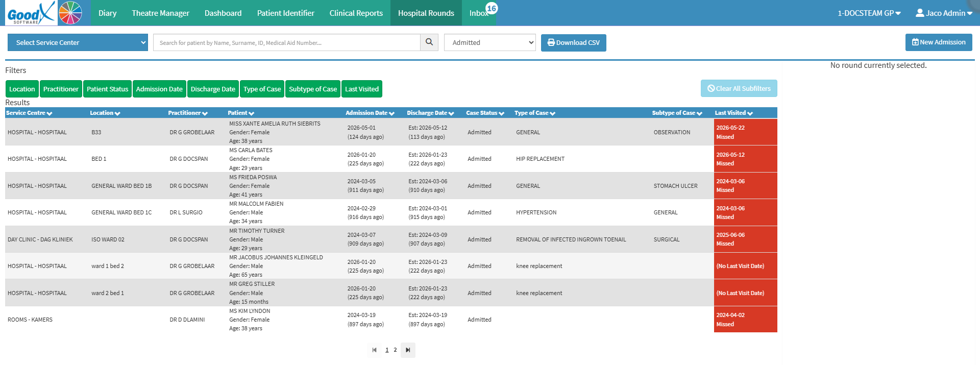
Task: Go to first page pagination icon
Action: pyautogui.click(x=374, y=350)
